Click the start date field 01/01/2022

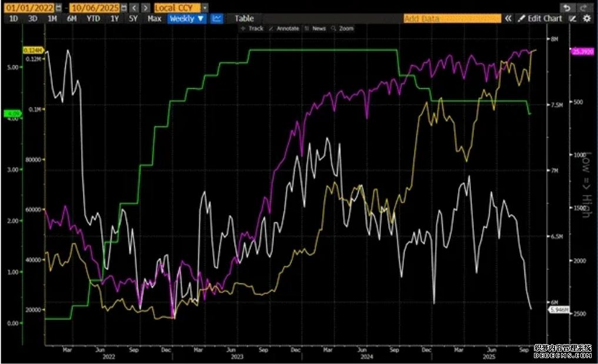(x=29, y=8)
